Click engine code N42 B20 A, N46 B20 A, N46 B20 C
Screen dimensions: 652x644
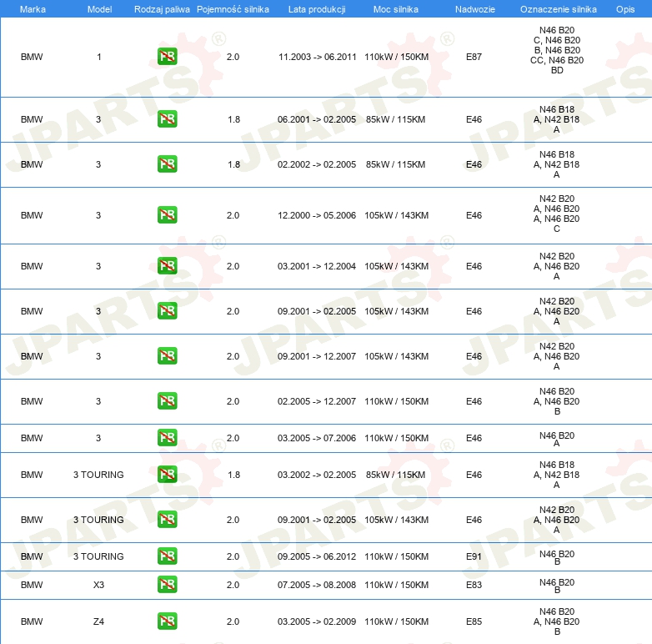(x=557, y=214)
